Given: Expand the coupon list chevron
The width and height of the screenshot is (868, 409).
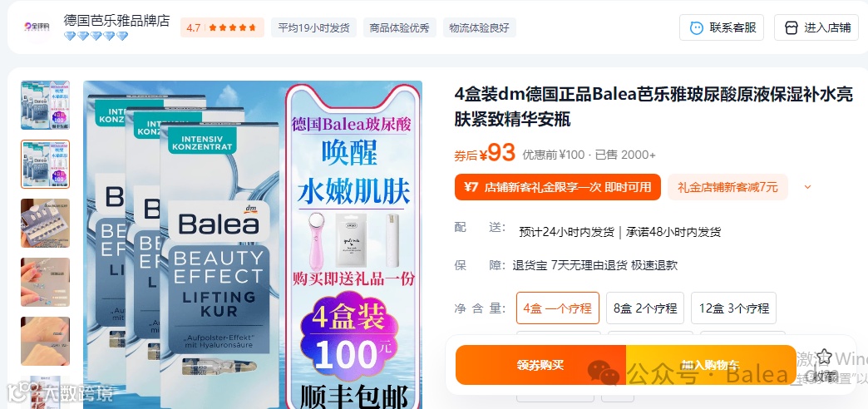Looking at the screenshot, I should [x=807, y=187].
